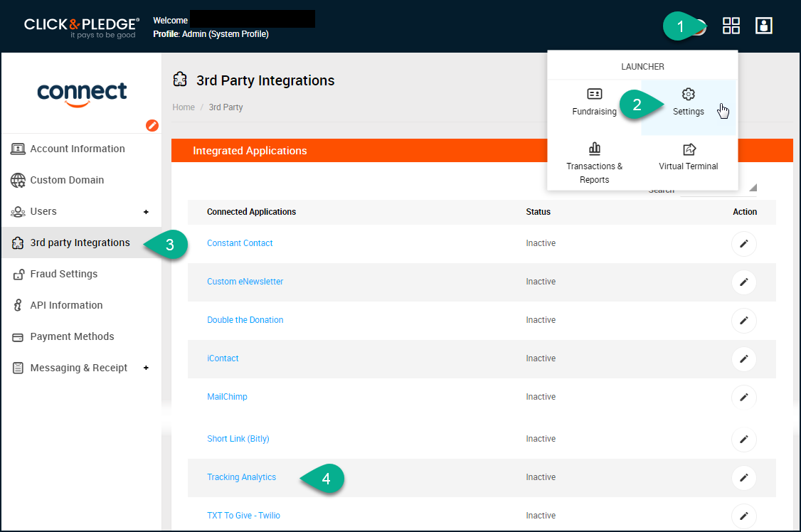Open the Double the Donation link
The width and height of the screenshot is (801, 532).
(x=245, y=319)
